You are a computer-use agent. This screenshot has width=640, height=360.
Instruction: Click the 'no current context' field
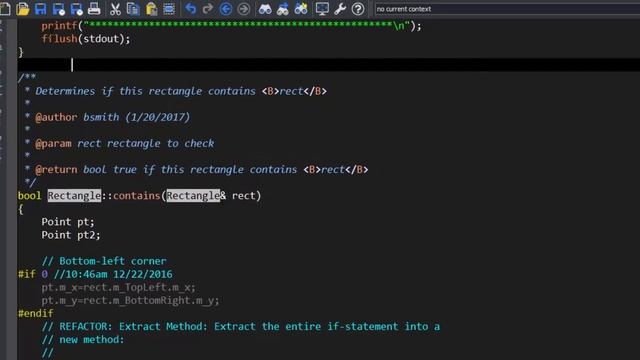pyautogui.click(x=507, y=9)
